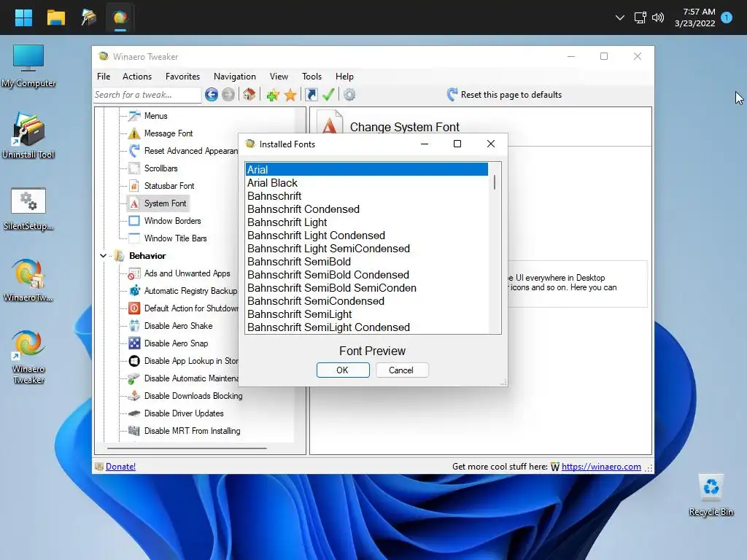Open the Donate! link
Viewport: 747px width, 560px height.
[x=120, y=467]
